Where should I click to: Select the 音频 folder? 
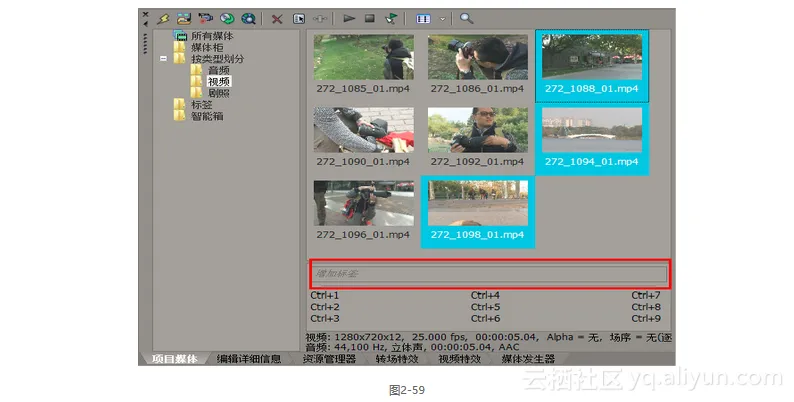(219, 70)
